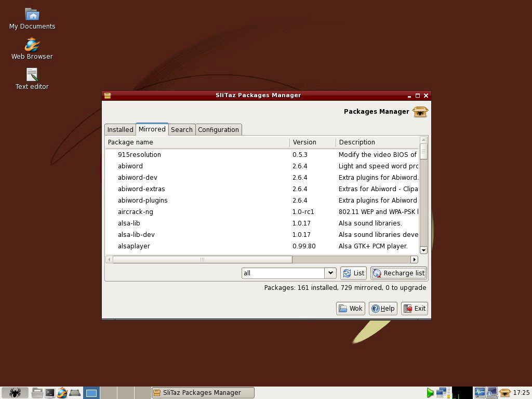532x399 pixels.
Task: Click the Exit button
Action: tap(415, 309)
